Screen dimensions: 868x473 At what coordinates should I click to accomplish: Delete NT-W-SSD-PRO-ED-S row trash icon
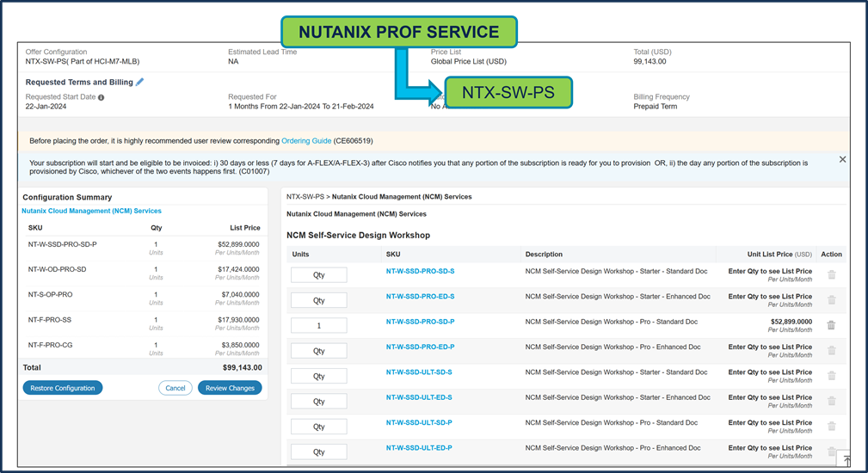(x=832, y=300)
